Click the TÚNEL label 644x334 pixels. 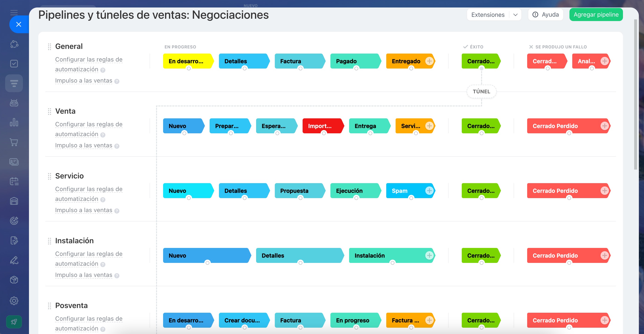tap(482, 91)
